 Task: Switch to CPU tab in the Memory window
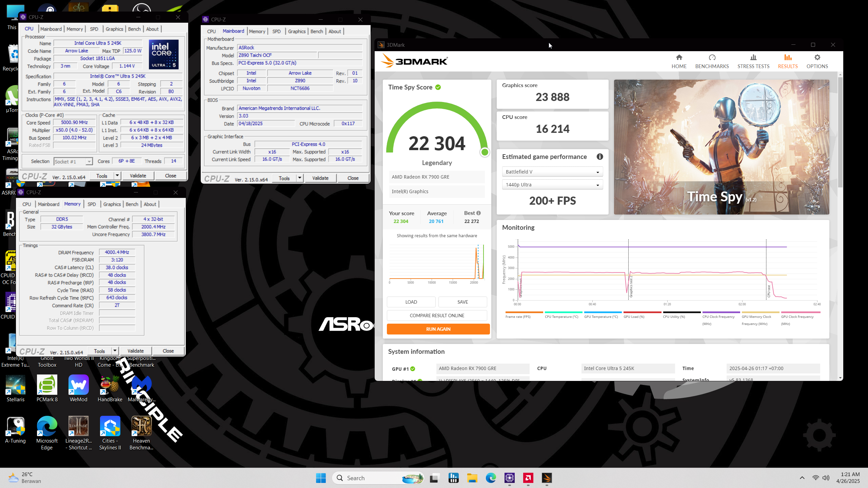pos(26,204)
